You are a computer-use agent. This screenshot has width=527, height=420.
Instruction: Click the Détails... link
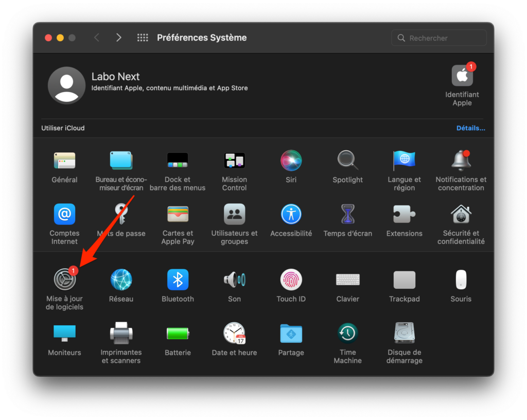tap(470, 128)
